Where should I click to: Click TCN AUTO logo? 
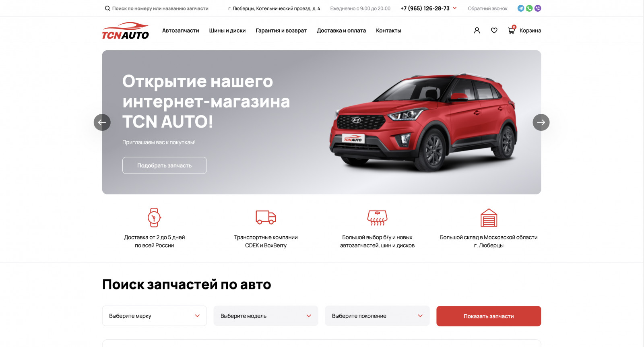pyautogui.click(x=125, y=31)
